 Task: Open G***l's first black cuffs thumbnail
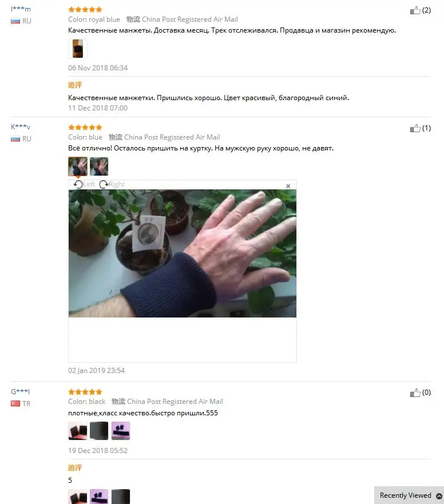[x=78, y=431]
